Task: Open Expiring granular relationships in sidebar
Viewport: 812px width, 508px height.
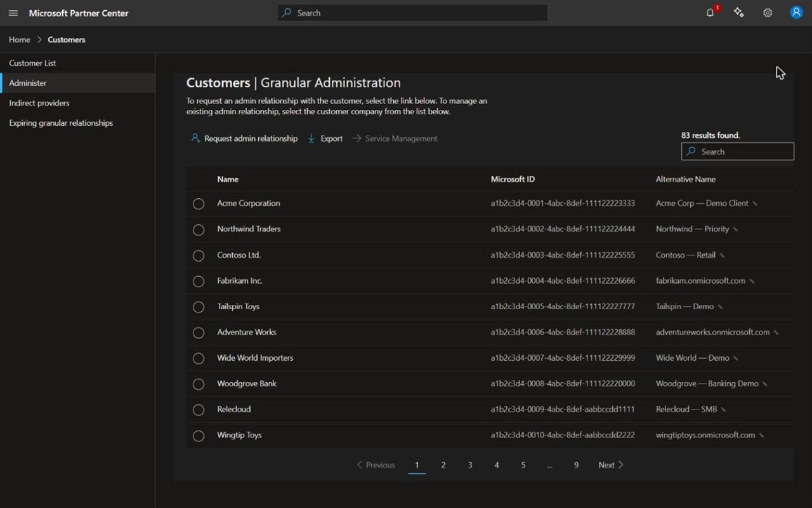Action: coord(77,123)
